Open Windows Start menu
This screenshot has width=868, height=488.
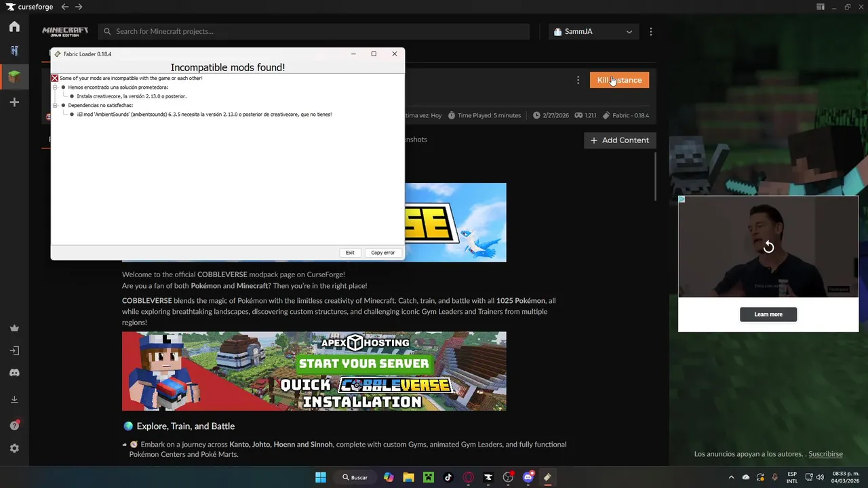click(x=321, y=477)
